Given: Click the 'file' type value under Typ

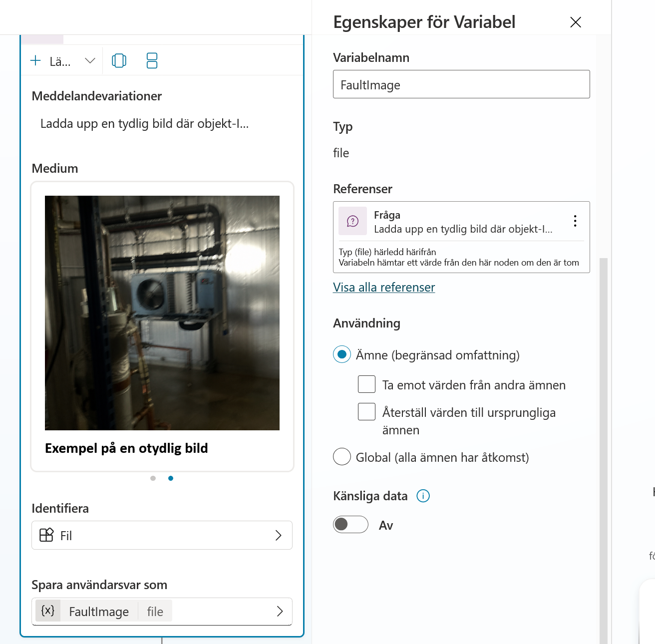Looking at the screenshot, I should pos(341,153).
